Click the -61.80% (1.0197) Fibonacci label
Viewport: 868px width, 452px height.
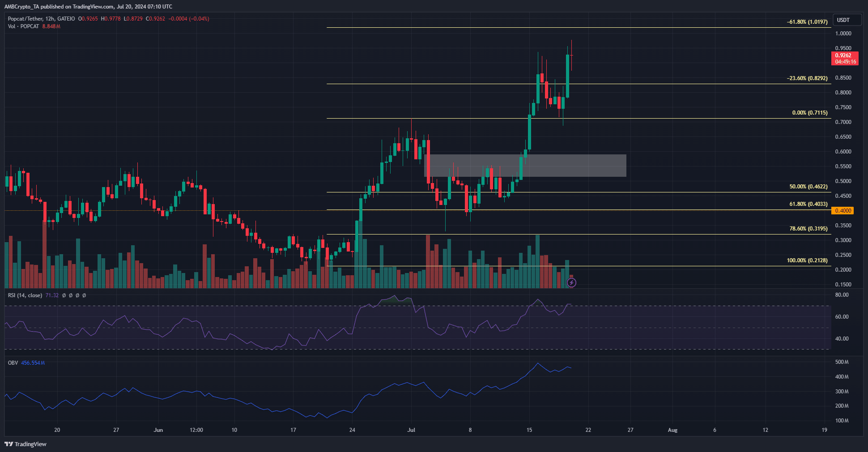tap(807, 22)
